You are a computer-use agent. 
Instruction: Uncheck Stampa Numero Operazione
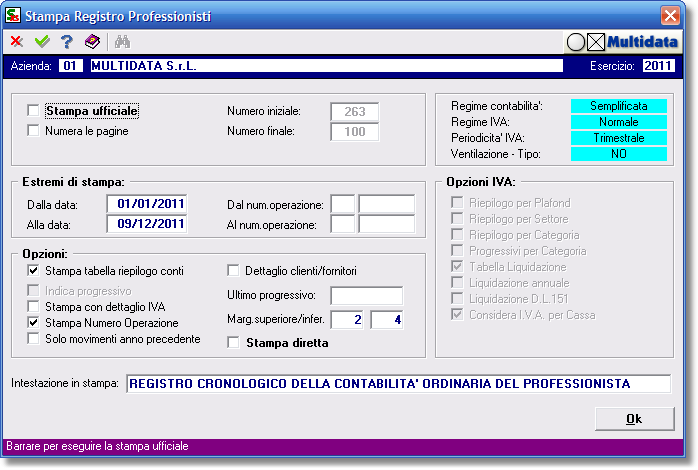tap(33, 322)
